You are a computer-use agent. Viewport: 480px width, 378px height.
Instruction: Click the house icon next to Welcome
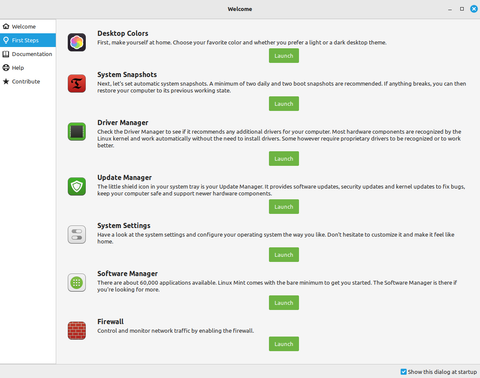click(6, 26)
